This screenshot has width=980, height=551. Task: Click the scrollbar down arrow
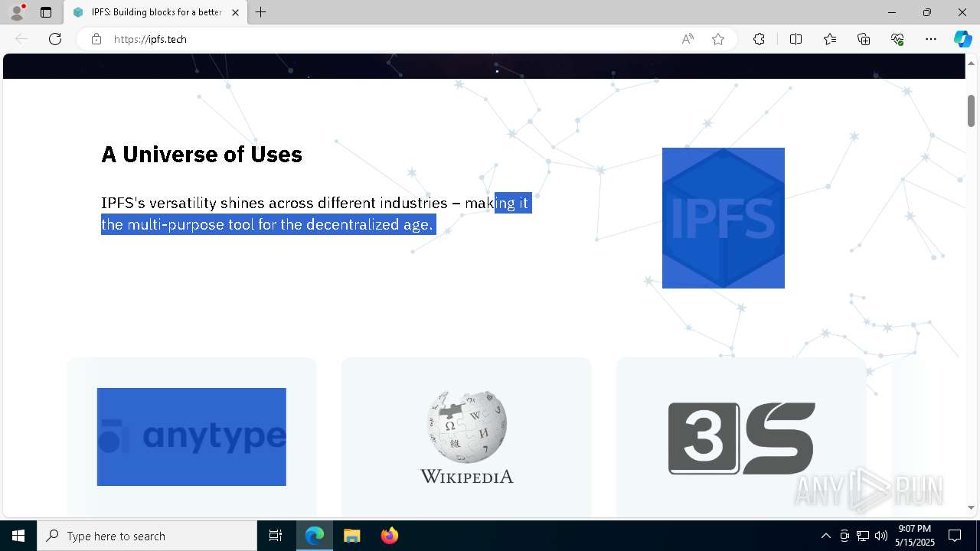[x=971, y=507]
